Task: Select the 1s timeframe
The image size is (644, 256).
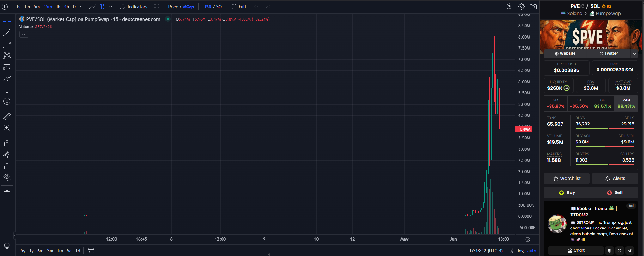Action: pos(18,7)
